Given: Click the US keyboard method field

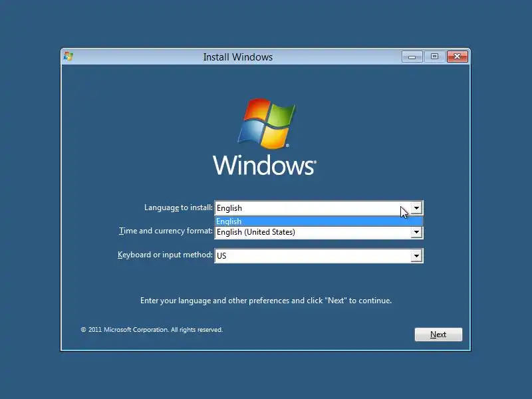Looking at the screenshot, I should (319, 256).
